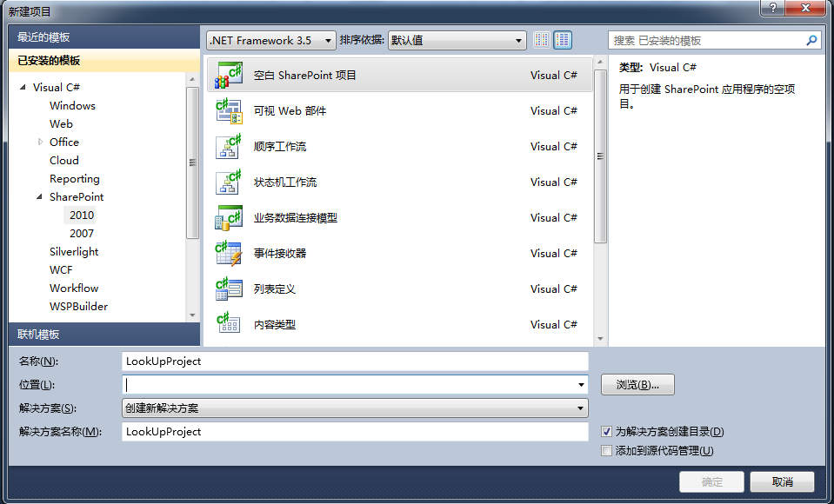Open the 最近的模板 section
Viewport: 834px width, 504px height.
tap(104, 37)
